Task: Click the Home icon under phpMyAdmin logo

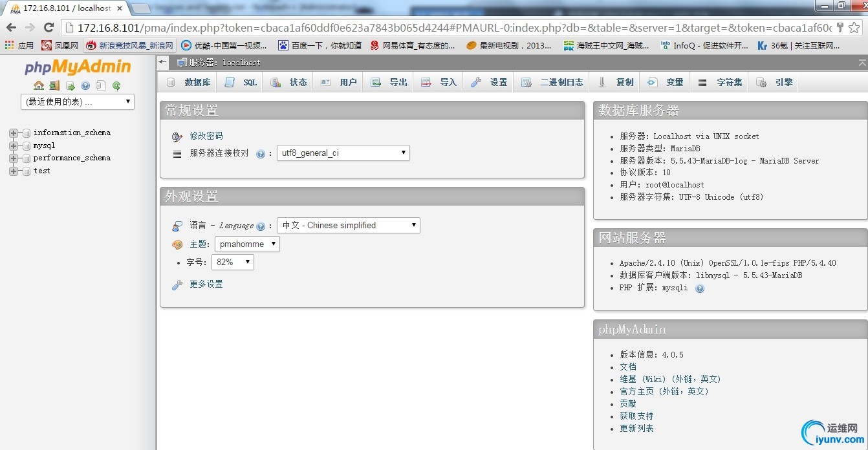Action: 39,85
